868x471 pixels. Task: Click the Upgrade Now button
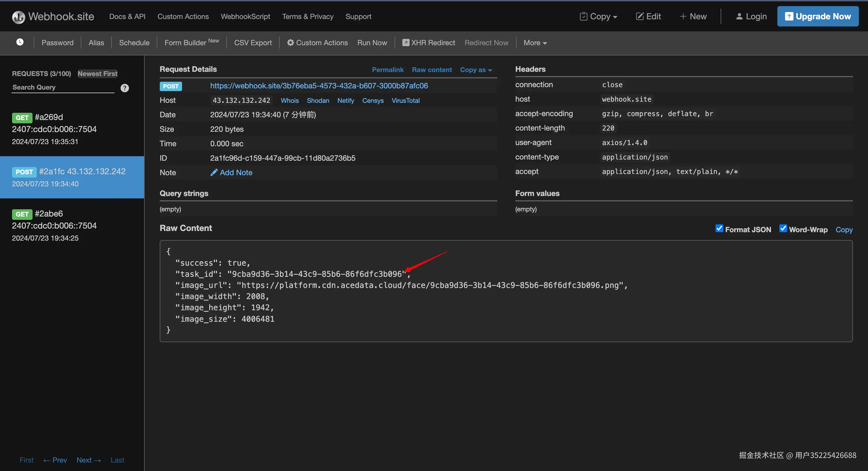tap(817, 17)
